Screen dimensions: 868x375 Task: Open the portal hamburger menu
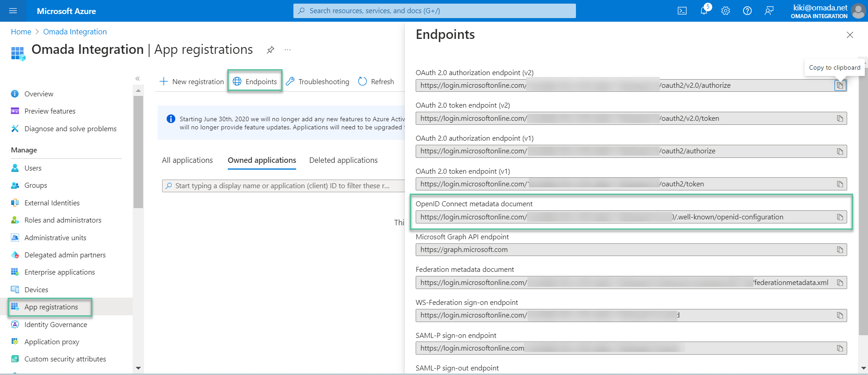point(13,11)
